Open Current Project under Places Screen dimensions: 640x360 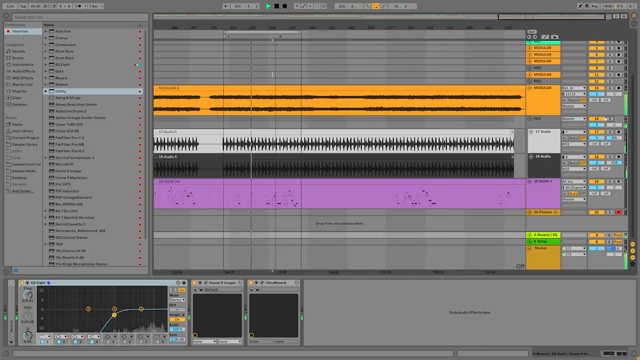point(25,138)
